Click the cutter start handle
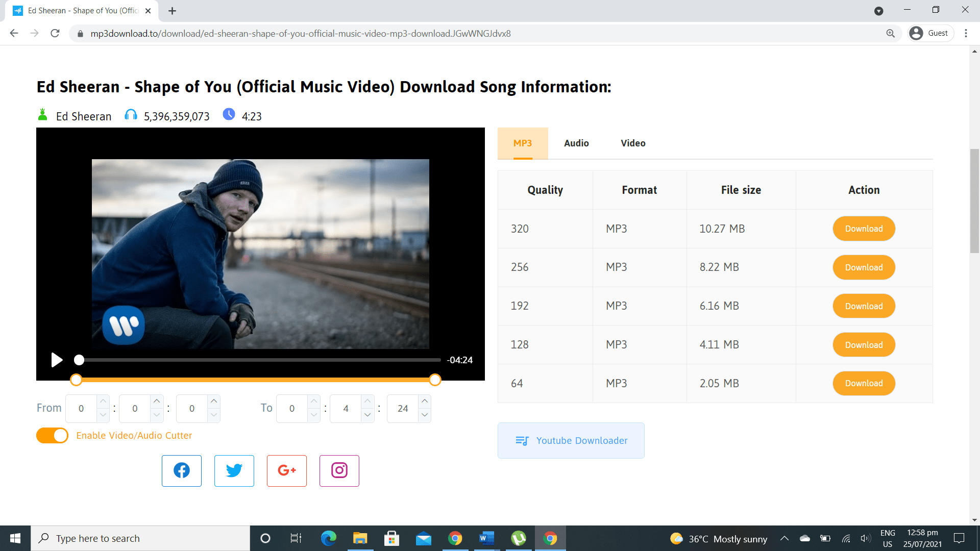Viewport: 980px width, 551px height. point(76,380)
